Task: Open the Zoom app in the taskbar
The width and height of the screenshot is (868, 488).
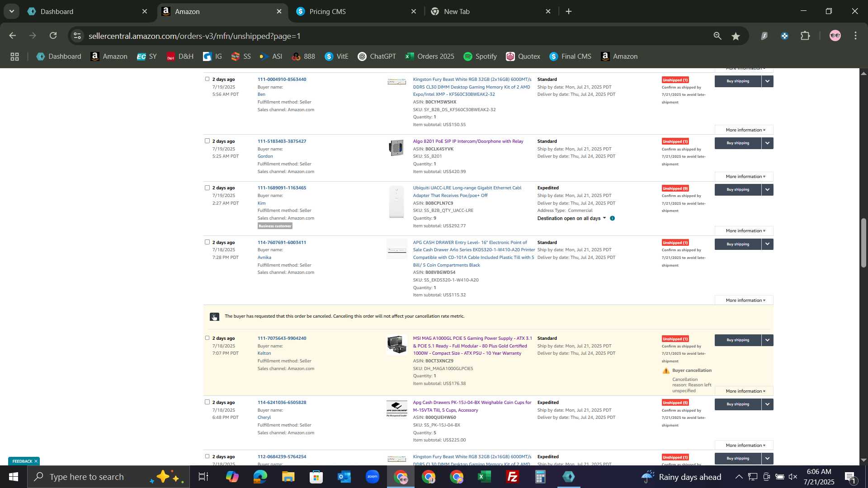Action: click(x=373, y=477)
